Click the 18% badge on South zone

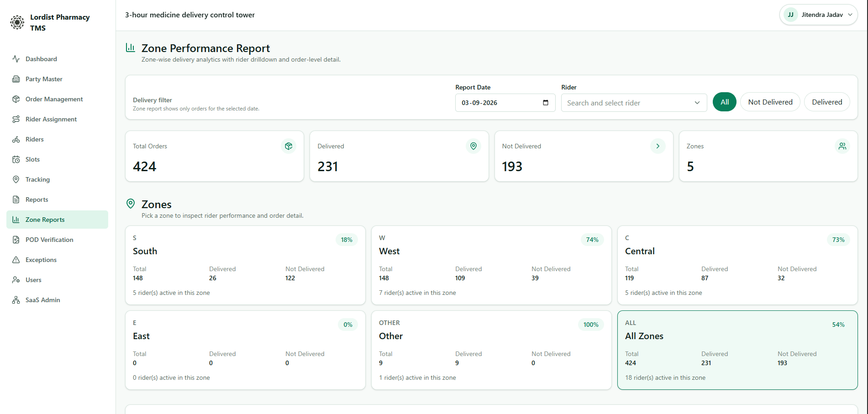pyautogui.click(x=347, y=240)
